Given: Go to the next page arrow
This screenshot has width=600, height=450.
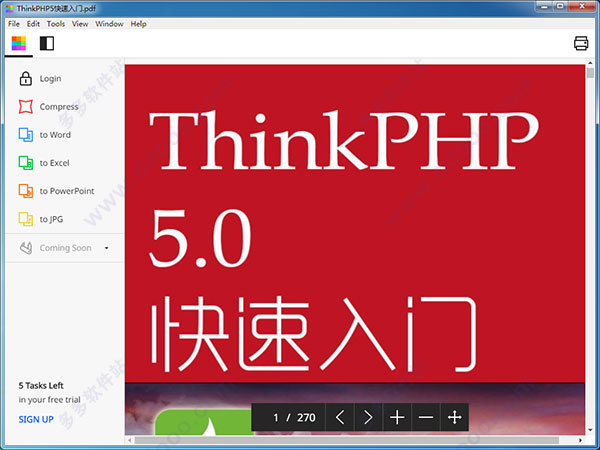Looking at the screenshot, I should pos(368,417).
